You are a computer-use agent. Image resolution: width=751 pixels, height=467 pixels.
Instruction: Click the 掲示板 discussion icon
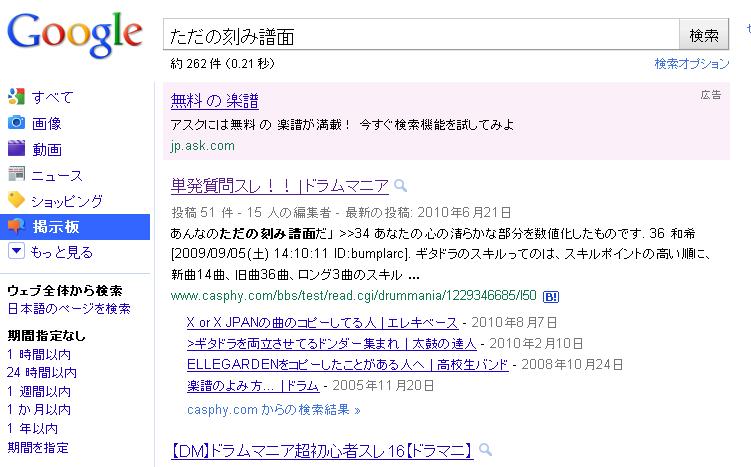click(16, 226)
